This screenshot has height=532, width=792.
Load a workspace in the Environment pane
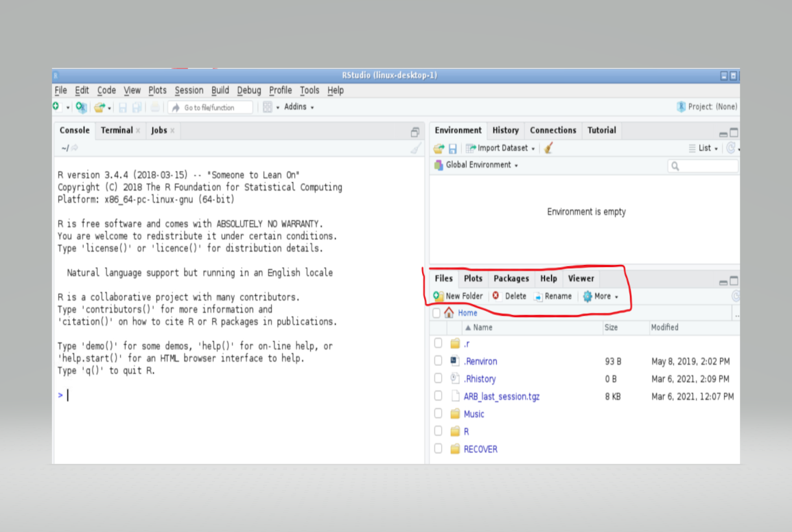(x=439, y=148)
